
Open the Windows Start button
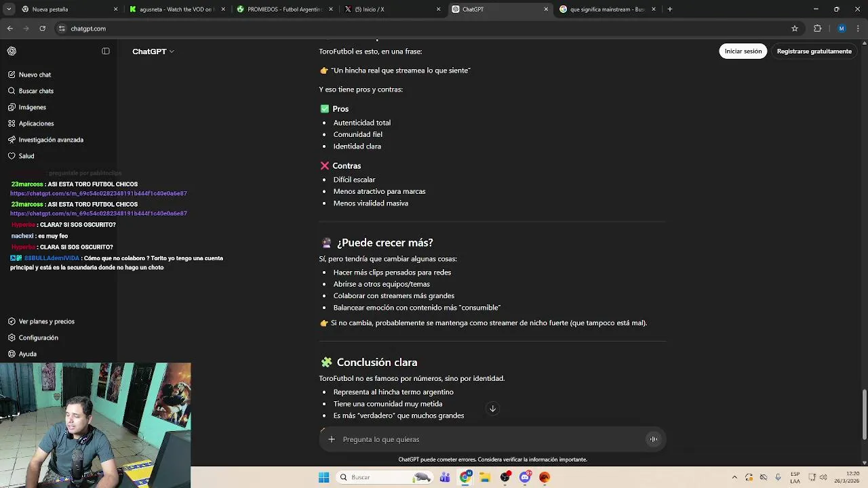pyautogui.click(x=323, y=477)
